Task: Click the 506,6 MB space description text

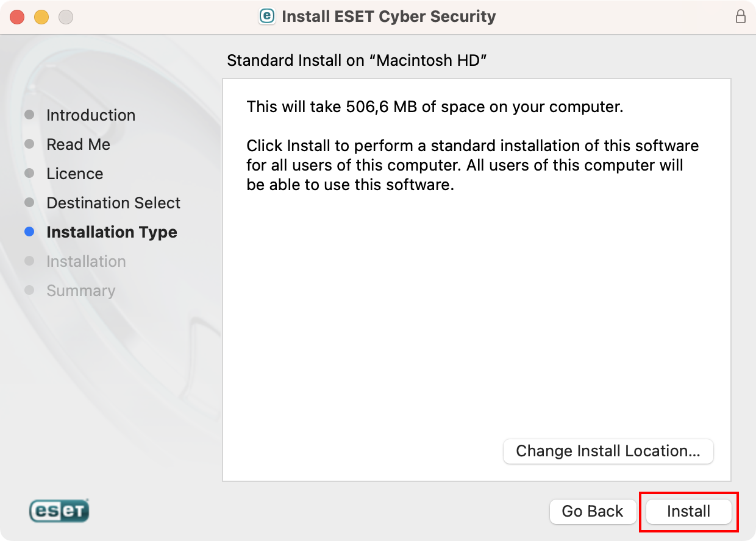Action: [x=435, y=107]
